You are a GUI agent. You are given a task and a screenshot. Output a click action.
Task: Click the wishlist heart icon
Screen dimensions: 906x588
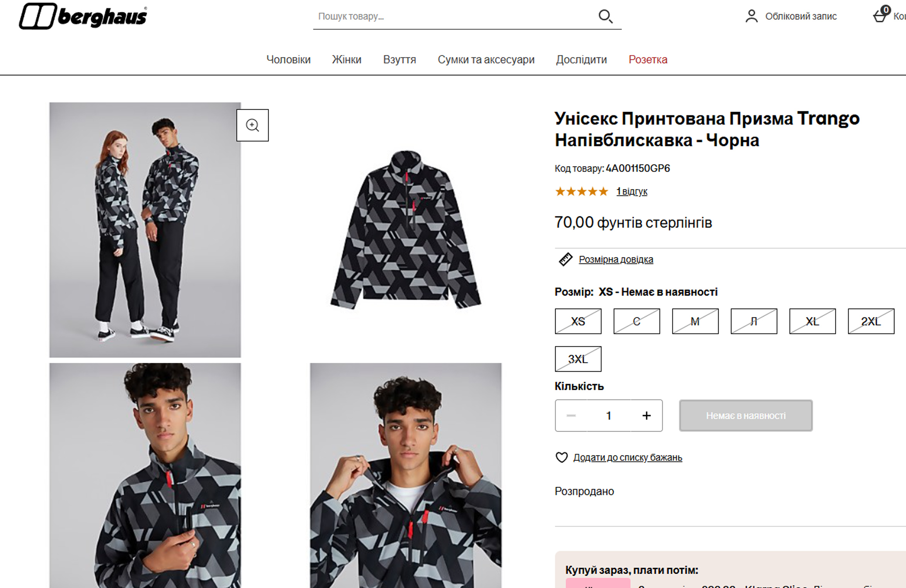pyautogui.click(x=561, y=457)
